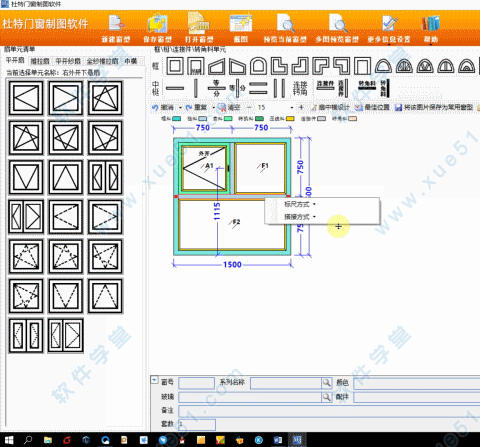Image resolution: width=482 pixels, height=447 pixels.
Task: Switch to the 推拉扇 tab
Action: pyautogui.click(x=40, y=61)
